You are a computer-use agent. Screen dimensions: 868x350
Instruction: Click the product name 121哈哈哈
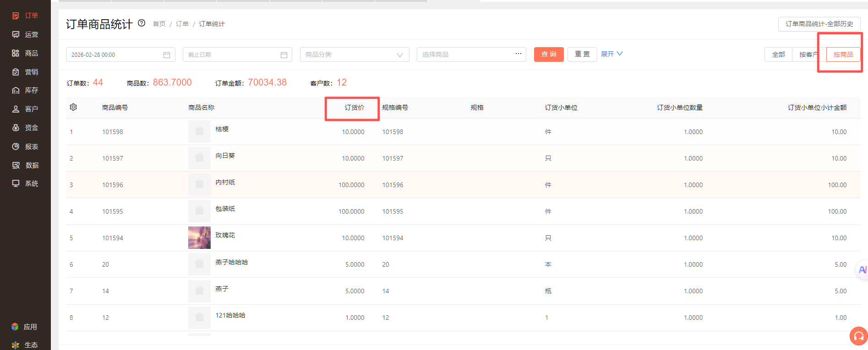pos(230,315)
